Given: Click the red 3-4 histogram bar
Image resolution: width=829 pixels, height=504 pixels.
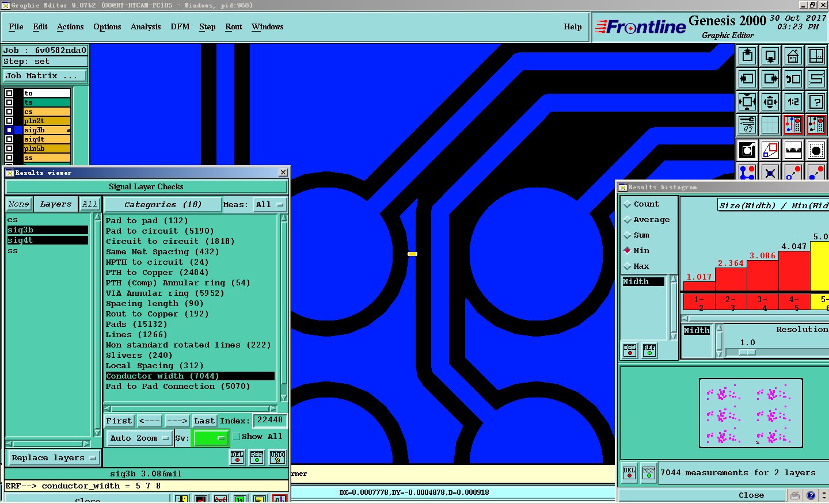Looking at the screenshot, I should point(762,276).
